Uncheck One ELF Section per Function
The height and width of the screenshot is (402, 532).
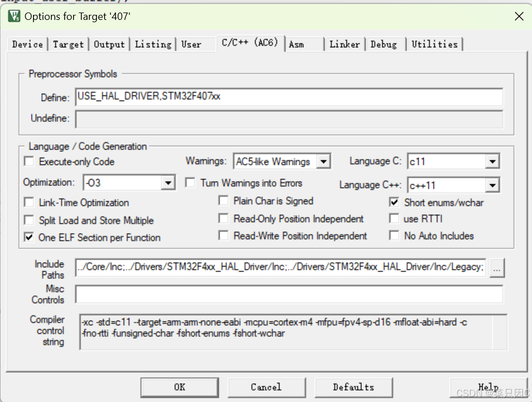coord(29,238)
